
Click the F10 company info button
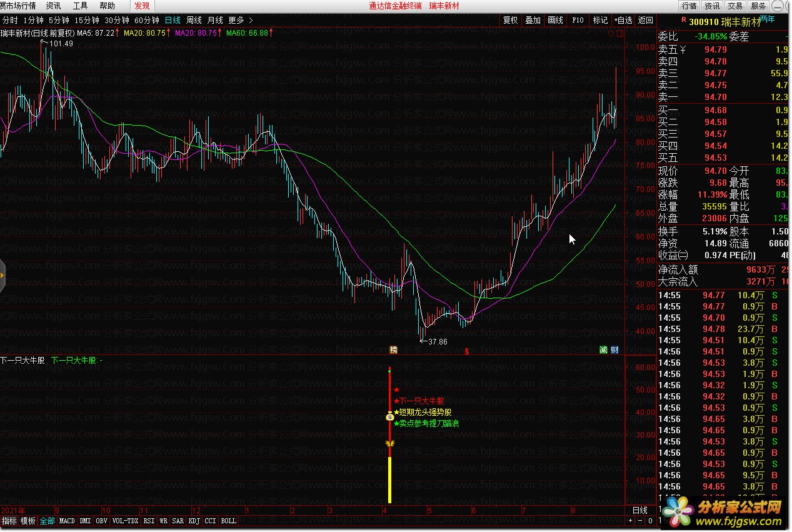(578, 20)
